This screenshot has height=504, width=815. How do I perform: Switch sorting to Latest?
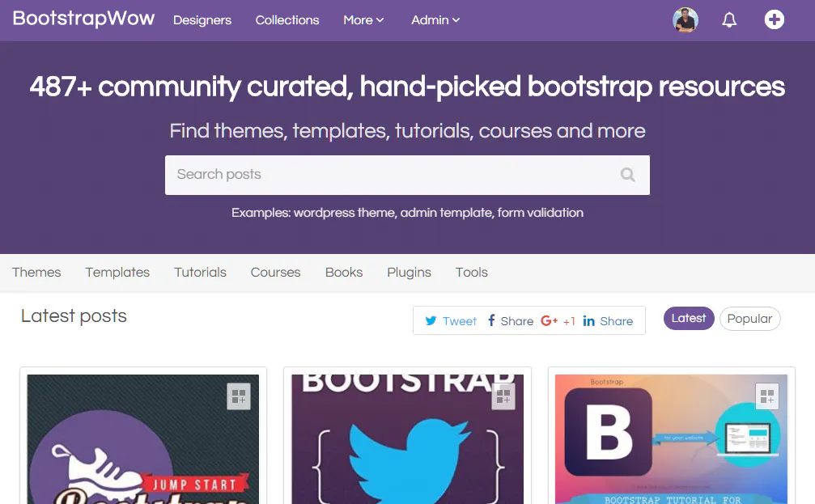point(689,319)
